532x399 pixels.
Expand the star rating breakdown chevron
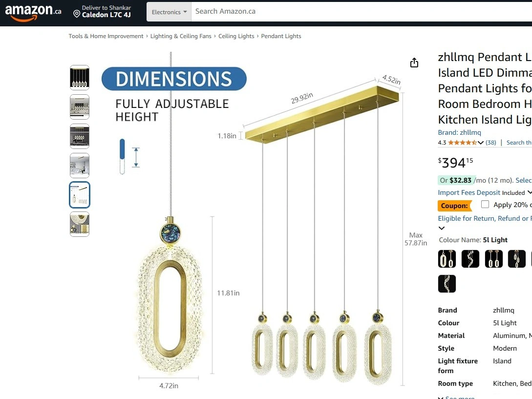pos(480,143)
